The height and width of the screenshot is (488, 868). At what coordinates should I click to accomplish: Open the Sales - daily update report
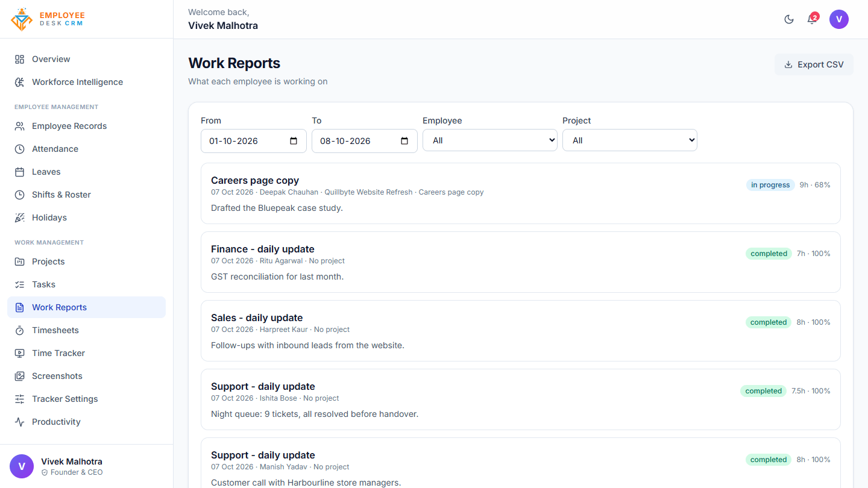click(521, 331)
